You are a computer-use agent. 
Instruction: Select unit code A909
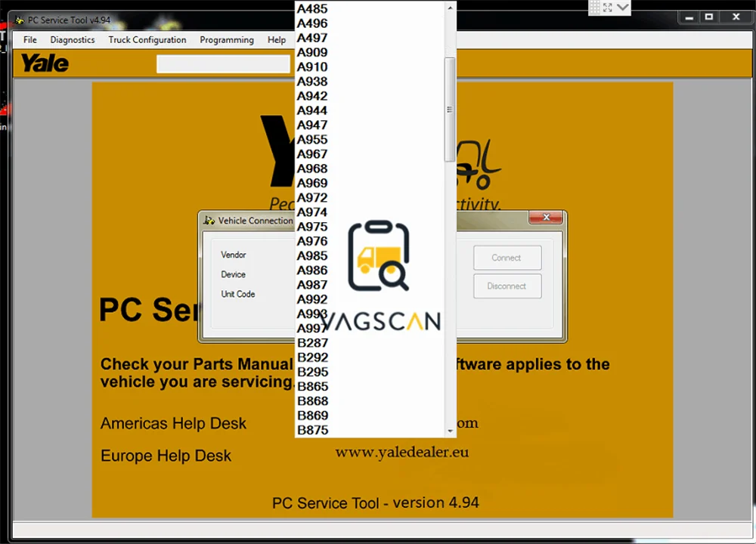point(370,52)
